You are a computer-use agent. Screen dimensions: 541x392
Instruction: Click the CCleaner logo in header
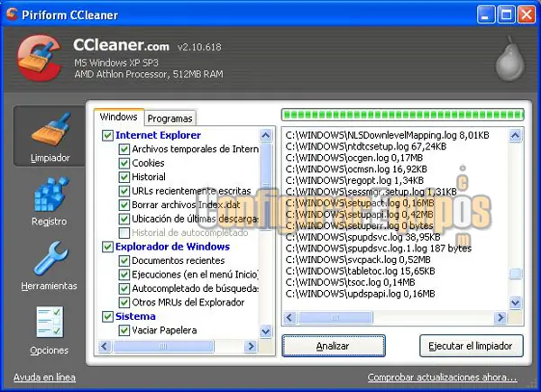[40, 58]
